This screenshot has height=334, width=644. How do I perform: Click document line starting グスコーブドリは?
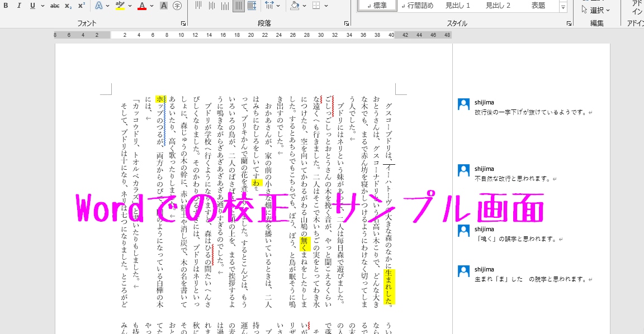(389, 204)
